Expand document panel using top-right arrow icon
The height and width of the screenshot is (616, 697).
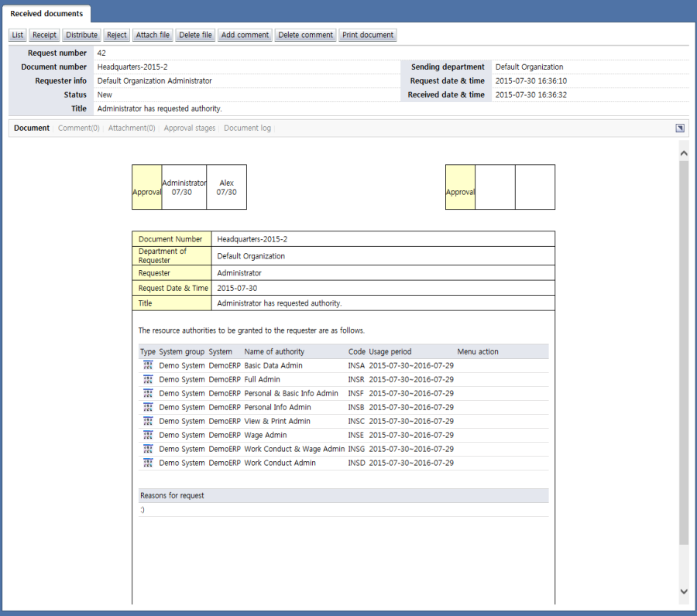[x=679, y=128]
